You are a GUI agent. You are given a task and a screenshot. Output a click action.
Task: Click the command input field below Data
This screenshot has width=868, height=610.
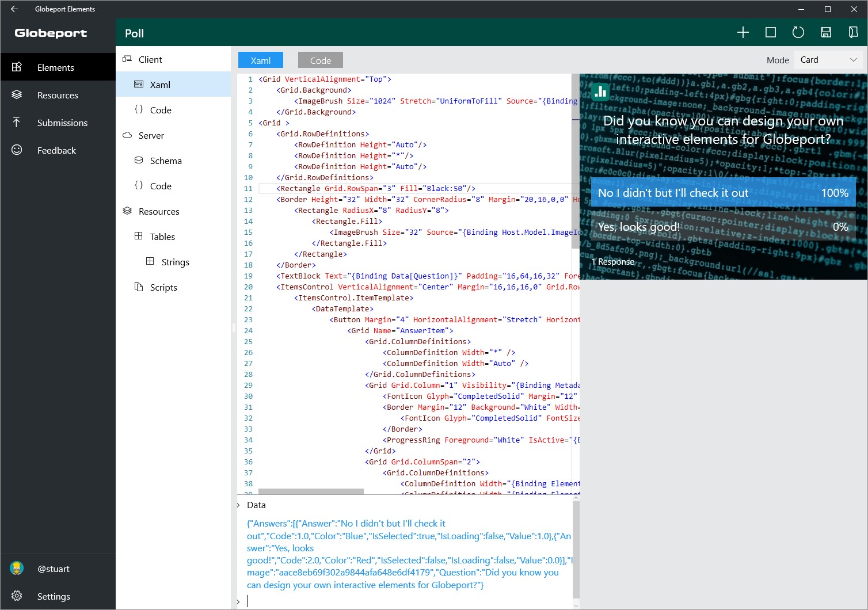pyautogui.click(x=403, y=601)
